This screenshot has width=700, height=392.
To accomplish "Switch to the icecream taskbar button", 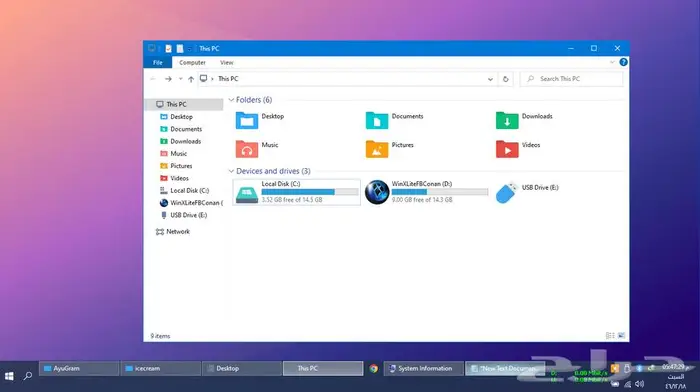I will pos(161,369).
